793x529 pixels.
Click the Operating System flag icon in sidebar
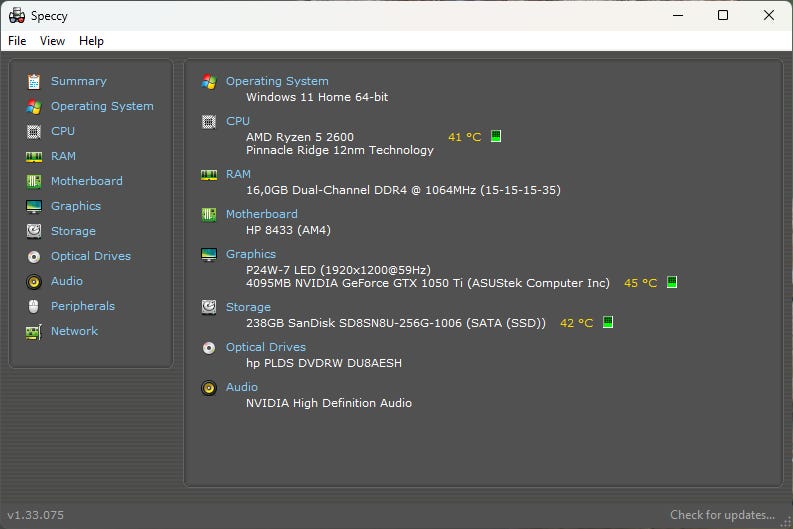(x=34, y=106)
